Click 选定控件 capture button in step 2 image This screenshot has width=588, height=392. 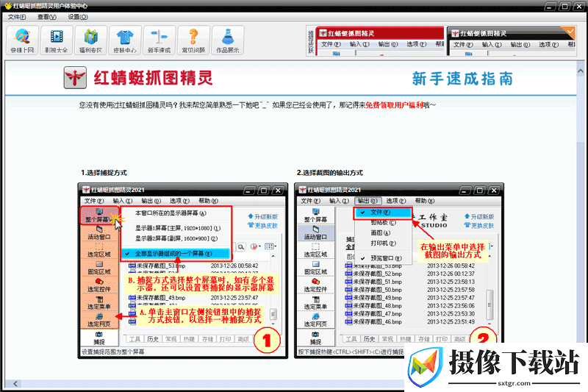[x=315, y=285]
